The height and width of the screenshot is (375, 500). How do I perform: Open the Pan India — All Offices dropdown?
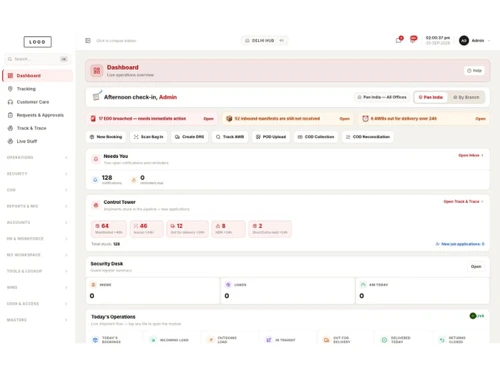pos(382,97)
